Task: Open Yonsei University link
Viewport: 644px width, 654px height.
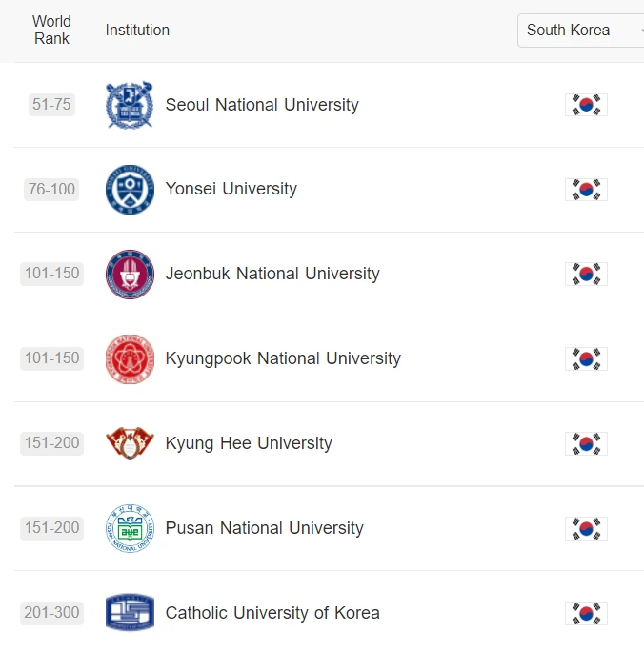Action: point(231,189)
